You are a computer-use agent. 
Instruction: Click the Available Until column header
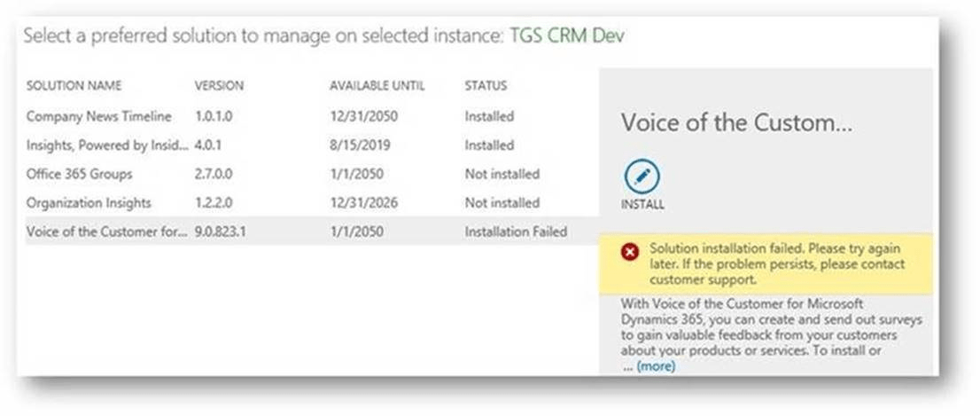(377, 86)
